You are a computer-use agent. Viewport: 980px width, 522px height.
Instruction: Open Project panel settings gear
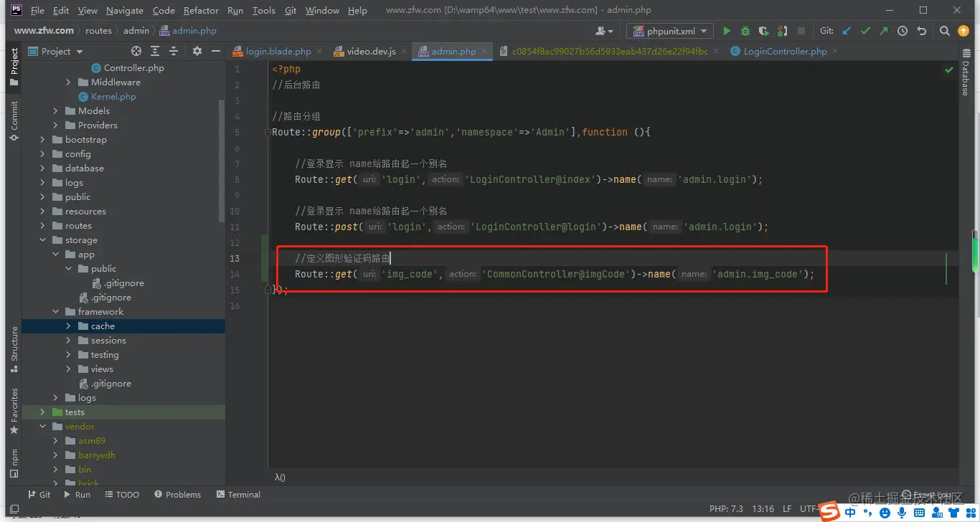[197, 51]
